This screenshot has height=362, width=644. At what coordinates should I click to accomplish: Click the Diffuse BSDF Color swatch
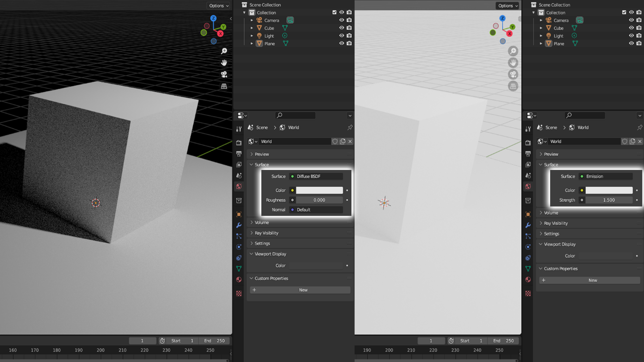[x=319, y=190]
